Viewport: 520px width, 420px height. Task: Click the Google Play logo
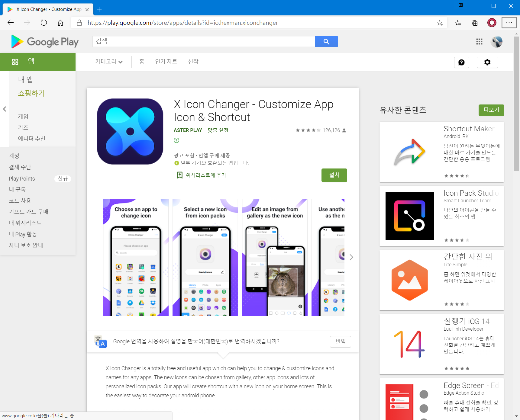coord(45,42)
